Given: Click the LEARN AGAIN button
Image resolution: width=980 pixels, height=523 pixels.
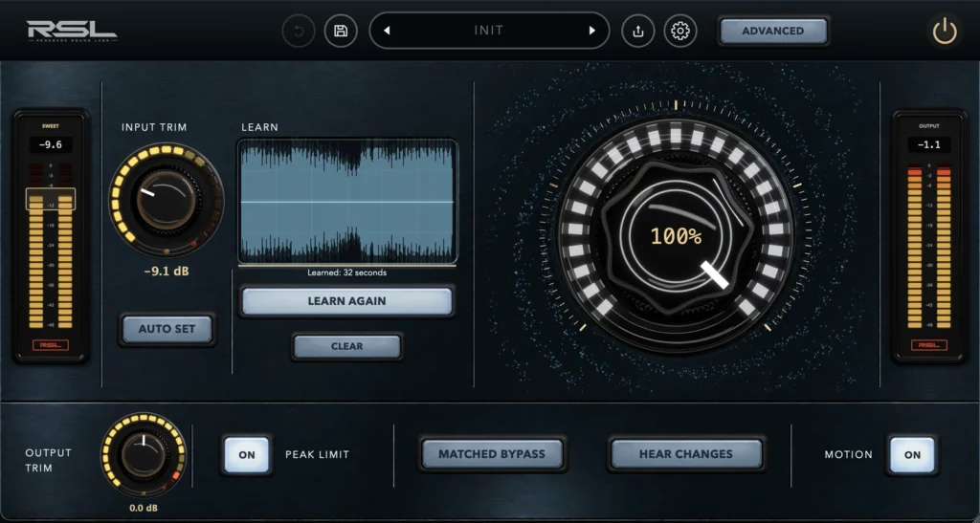Looking at the screenshot, I should pos(346,301).
